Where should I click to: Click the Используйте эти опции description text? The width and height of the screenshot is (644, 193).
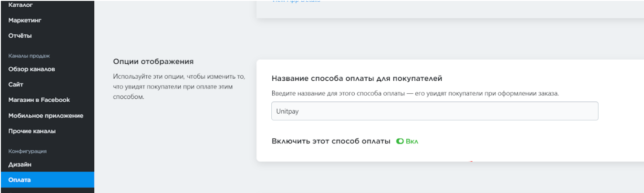[x=179, y=87]
